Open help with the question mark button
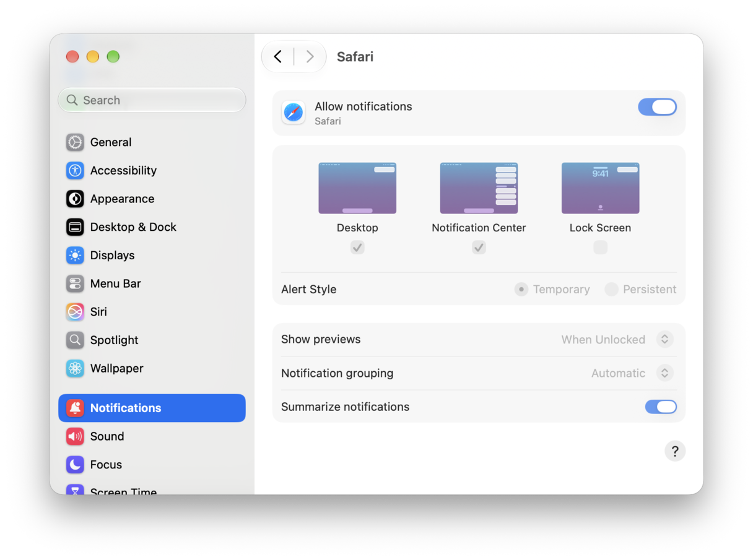The width and height of the screenshot is (753, 560). tap(675, 451)
